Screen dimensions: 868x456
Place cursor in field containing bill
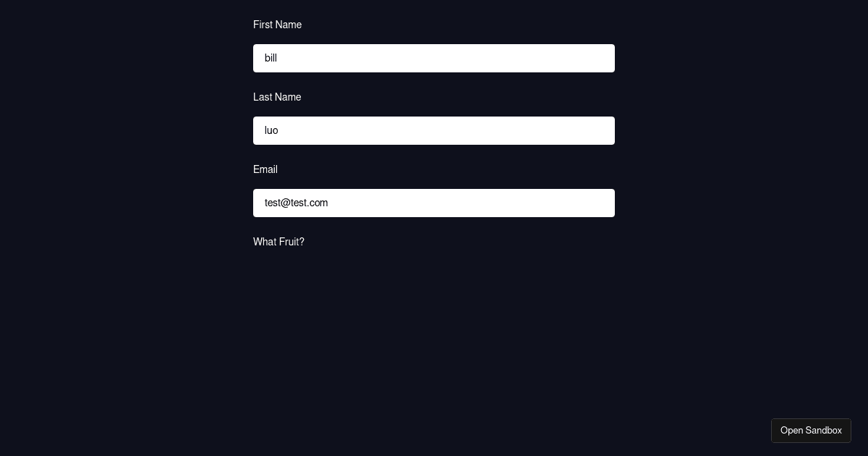(434, 58)
